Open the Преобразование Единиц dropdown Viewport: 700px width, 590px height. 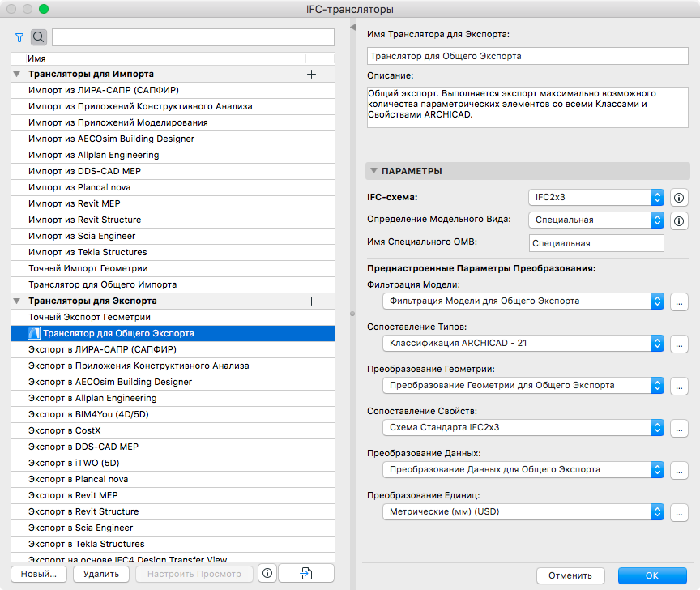click(x=523, y=511)
